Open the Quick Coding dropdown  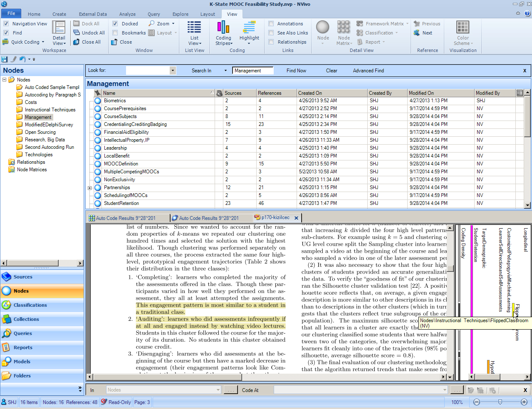point(24,42)
